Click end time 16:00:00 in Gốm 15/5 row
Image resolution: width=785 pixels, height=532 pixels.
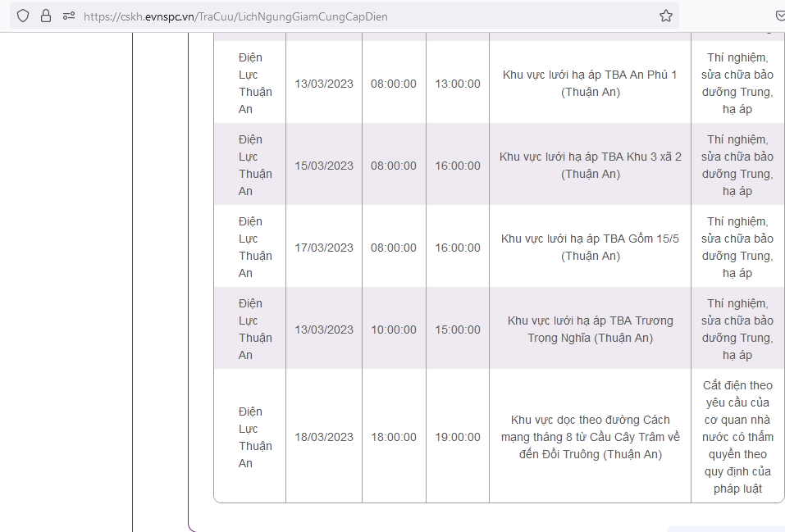[458, 248]
